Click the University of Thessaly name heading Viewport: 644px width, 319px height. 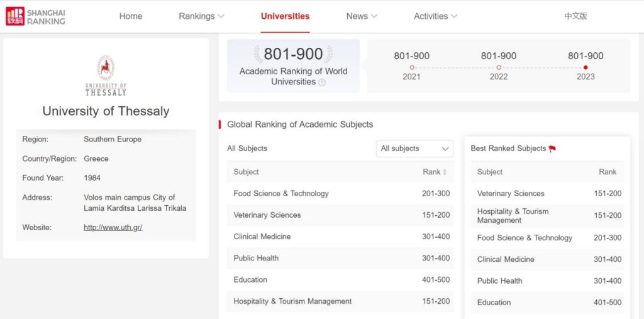tap(106, 111)
